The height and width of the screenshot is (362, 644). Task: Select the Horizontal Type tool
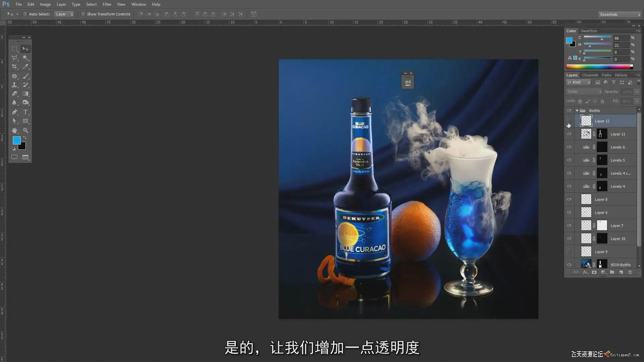[25, 112]
